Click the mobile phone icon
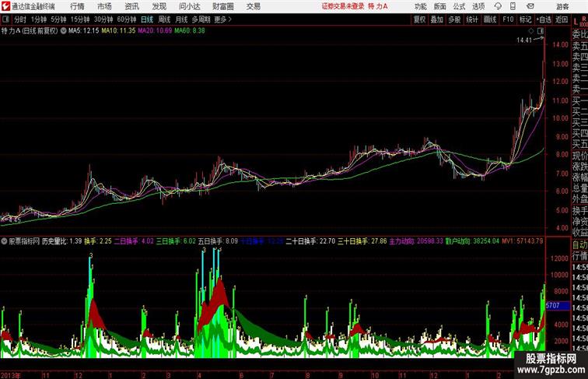The height and width of the screenshot is (379, 588). click(x=513, y=6)
